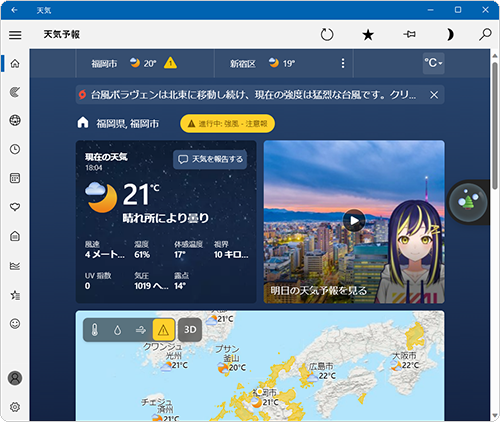Open the 強風 注意報 alert button
Viewport: 500px width, 422px height.
(228, 124)
